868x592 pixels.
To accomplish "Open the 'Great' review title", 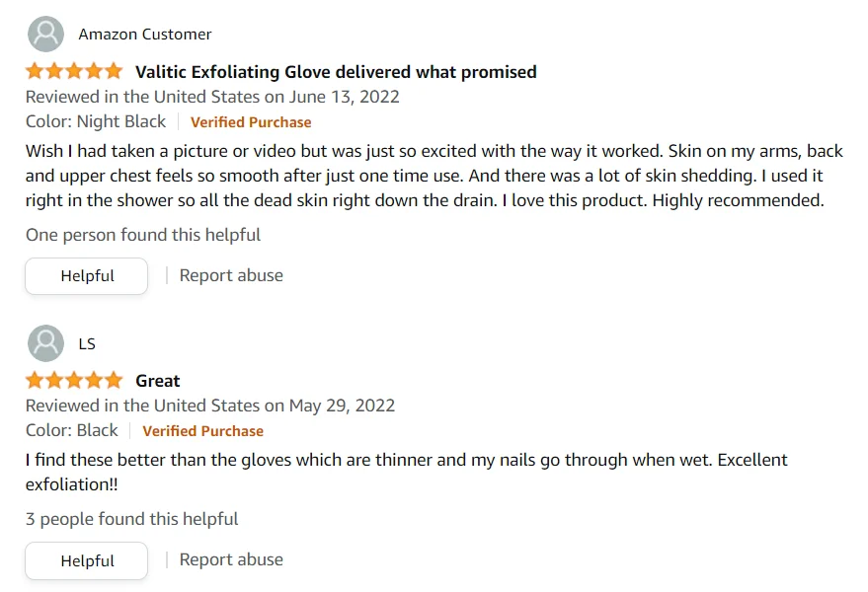I will tap(158, 380).
